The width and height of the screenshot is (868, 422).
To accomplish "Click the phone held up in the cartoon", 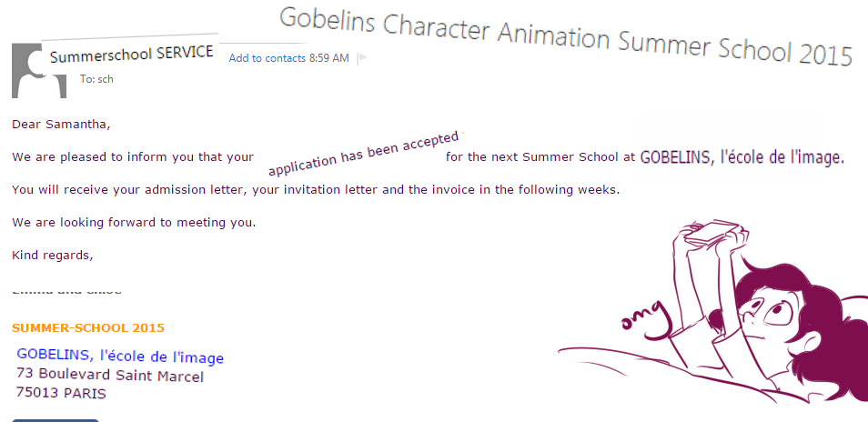I will 712,232.
